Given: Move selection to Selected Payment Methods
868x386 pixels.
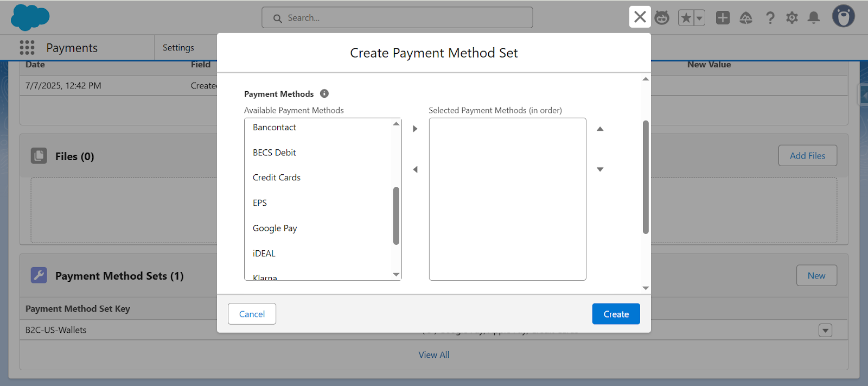Looking at the screenshot, I should [x=415, y=129].
